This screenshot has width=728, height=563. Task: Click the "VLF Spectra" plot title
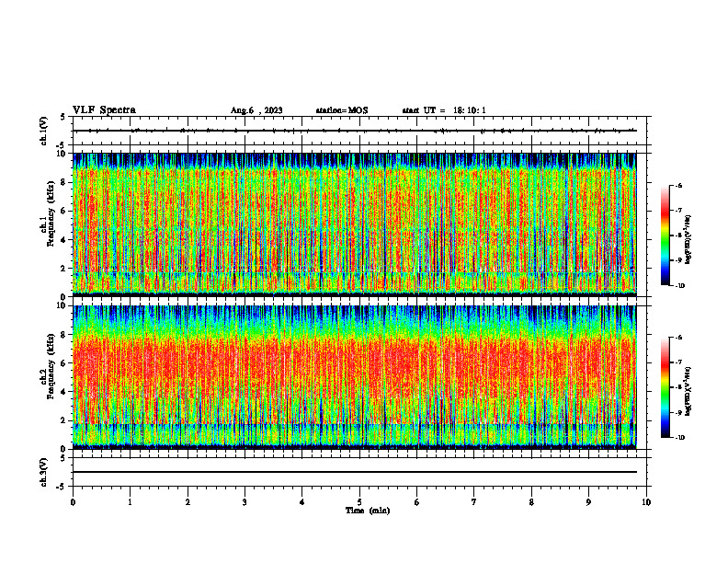pos(104,110)
